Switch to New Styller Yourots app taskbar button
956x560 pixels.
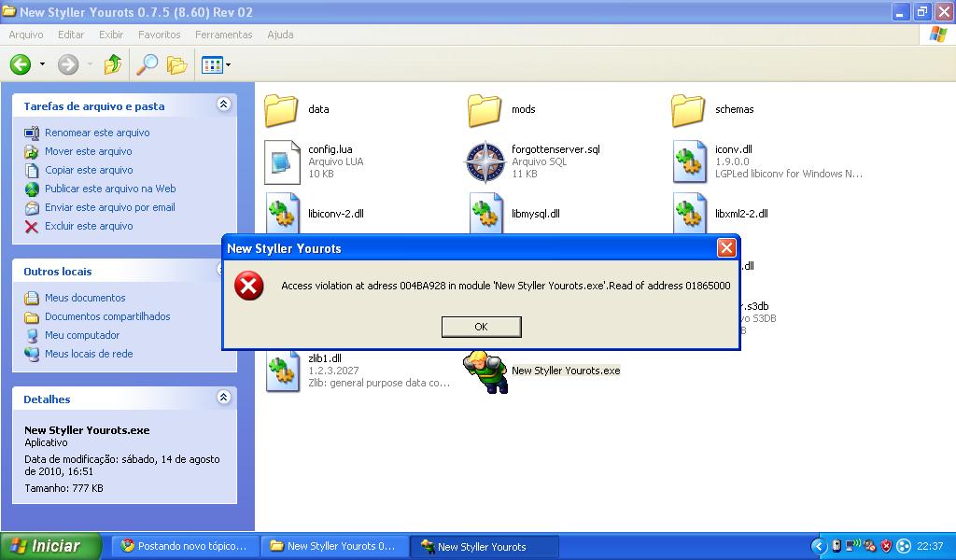coord(485,546)
